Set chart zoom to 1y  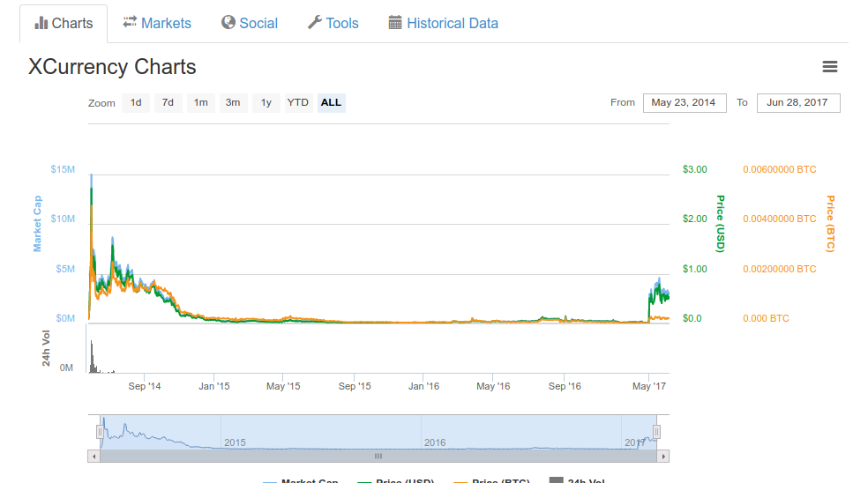coord(266,103)
